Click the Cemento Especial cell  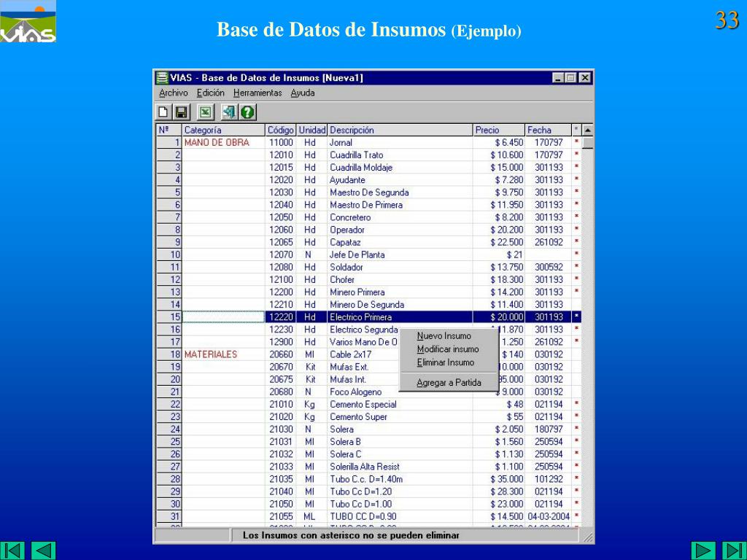click(x=400, y=404)
